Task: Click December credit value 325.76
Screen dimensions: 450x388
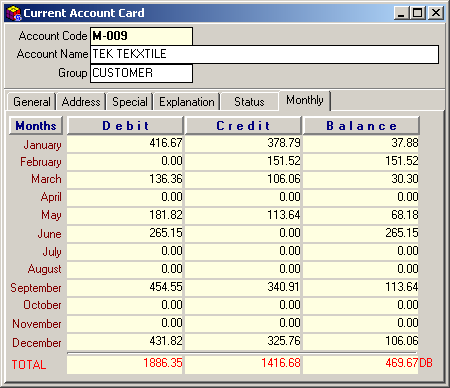Action: click(x=243, y=341)
